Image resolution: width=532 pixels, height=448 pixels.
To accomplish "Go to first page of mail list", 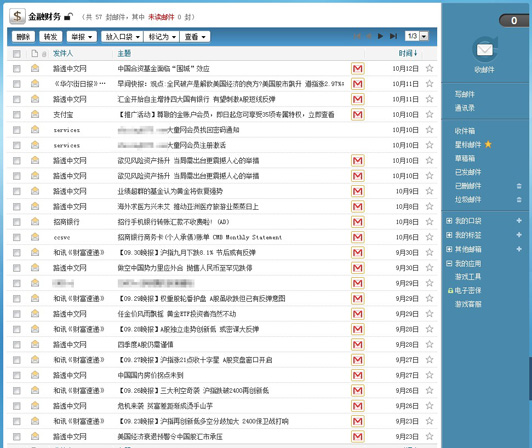I will (x=357, y=36).
